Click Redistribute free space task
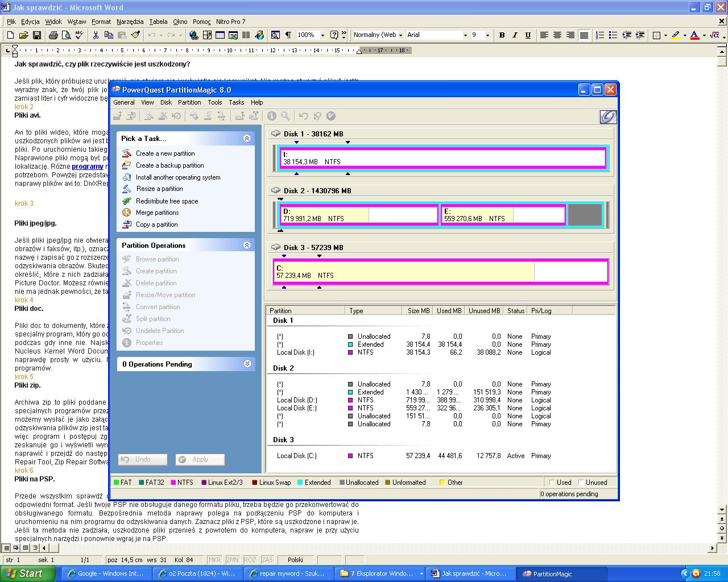The width and height of the screenshot is (728, 582). (x=167, y=201)
